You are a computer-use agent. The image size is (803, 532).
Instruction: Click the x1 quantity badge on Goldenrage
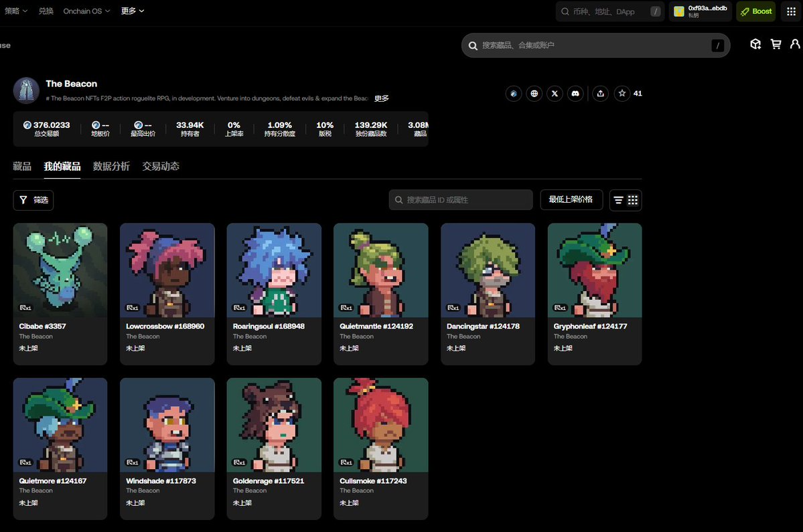point(239,462)
